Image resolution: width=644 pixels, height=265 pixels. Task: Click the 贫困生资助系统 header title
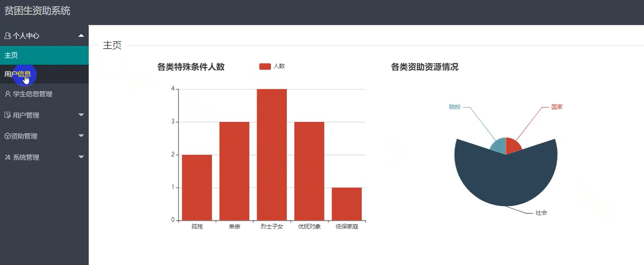tap(37, 11)
